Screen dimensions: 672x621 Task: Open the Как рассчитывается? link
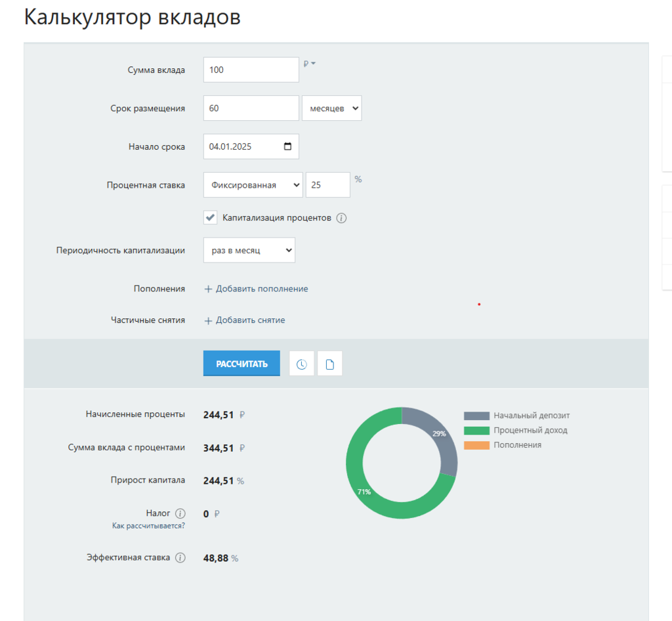pos(148,526)
